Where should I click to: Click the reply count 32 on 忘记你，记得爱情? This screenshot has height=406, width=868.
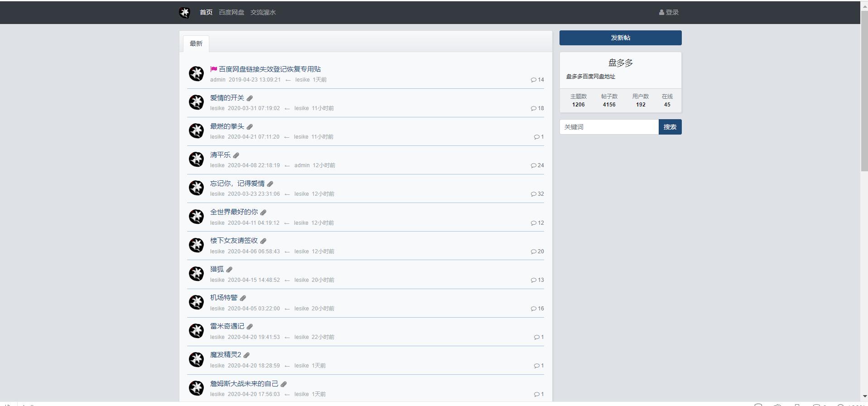pyautogui.click(x=537, y=194)
